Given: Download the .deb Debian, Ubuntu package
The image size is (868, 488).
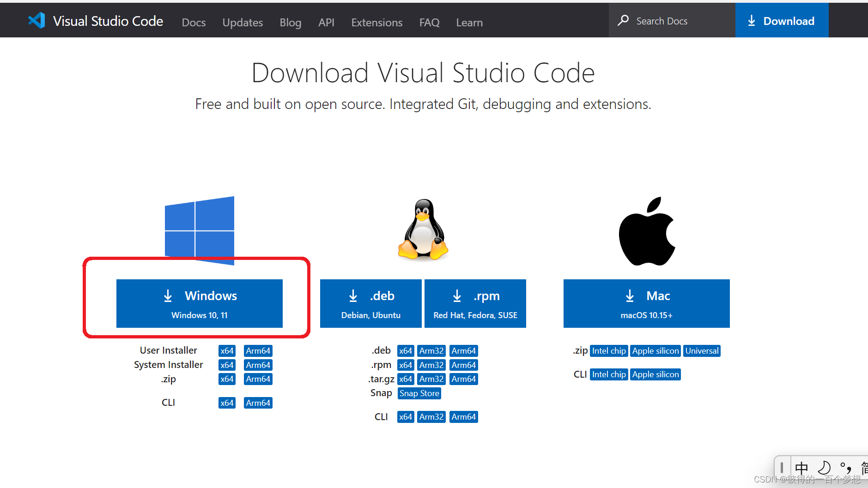Looking at the screenshot, I should (x=371, y=303).
